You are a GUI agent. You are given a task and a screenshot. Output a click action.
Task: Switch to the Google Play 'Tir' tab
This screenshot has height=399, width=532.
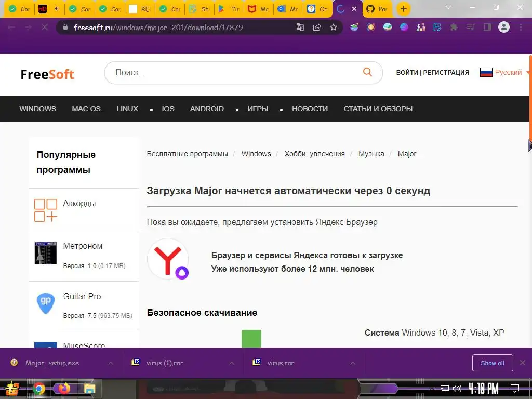pyautogui.click(x=229, y=9)
